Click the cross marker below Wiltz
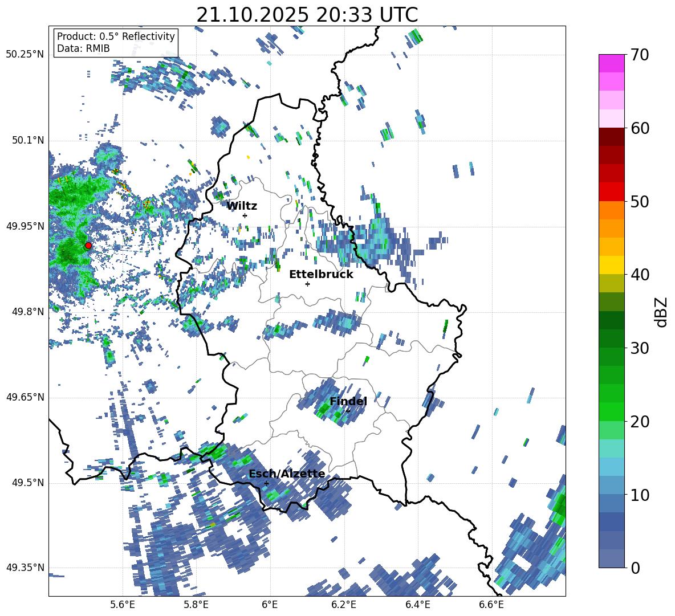The image size is (675, 616). point(245,215)
